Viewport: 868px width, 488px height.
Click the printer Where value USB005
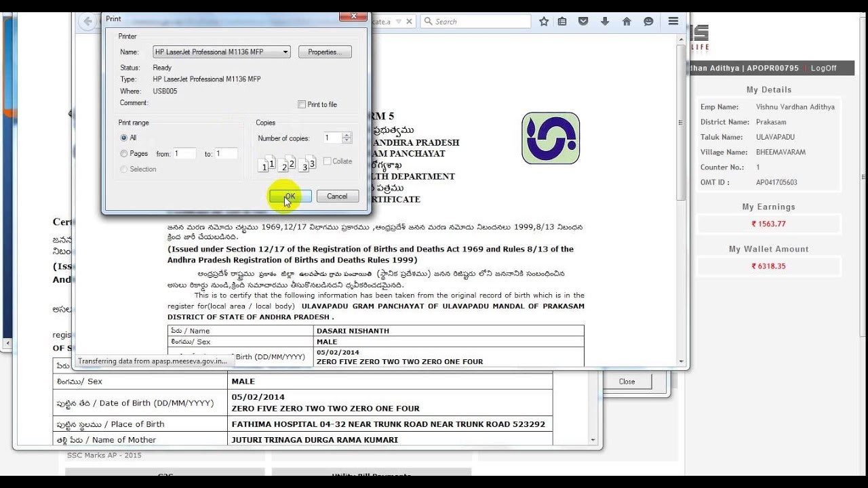[165, 91]
